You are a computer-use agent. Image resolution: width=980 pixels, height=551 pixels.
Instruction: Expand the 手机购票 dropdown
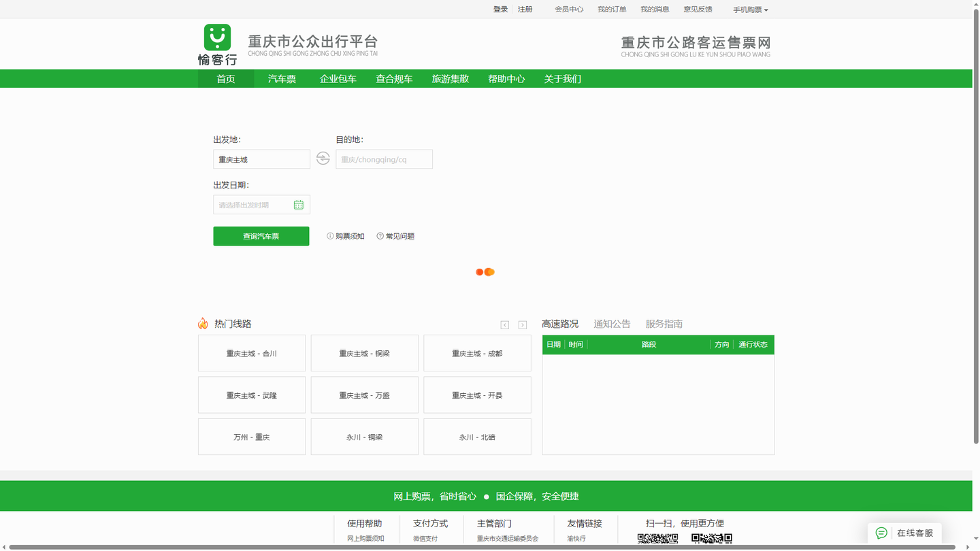pos(750,10)
